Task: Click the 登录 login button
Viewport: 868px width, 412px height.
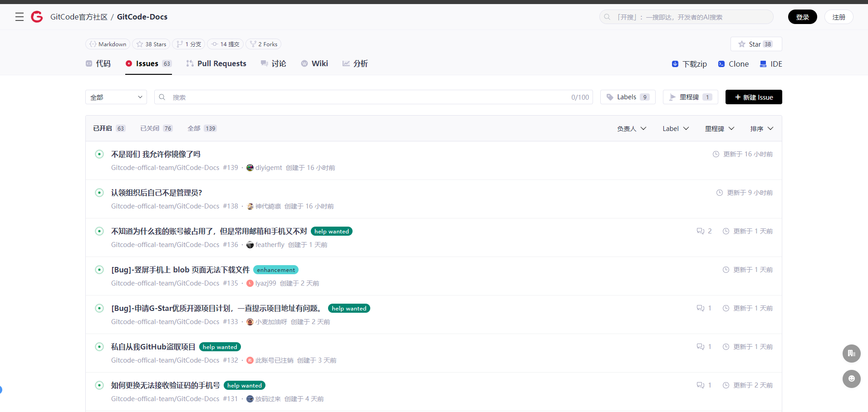Action: coord(802,17)
